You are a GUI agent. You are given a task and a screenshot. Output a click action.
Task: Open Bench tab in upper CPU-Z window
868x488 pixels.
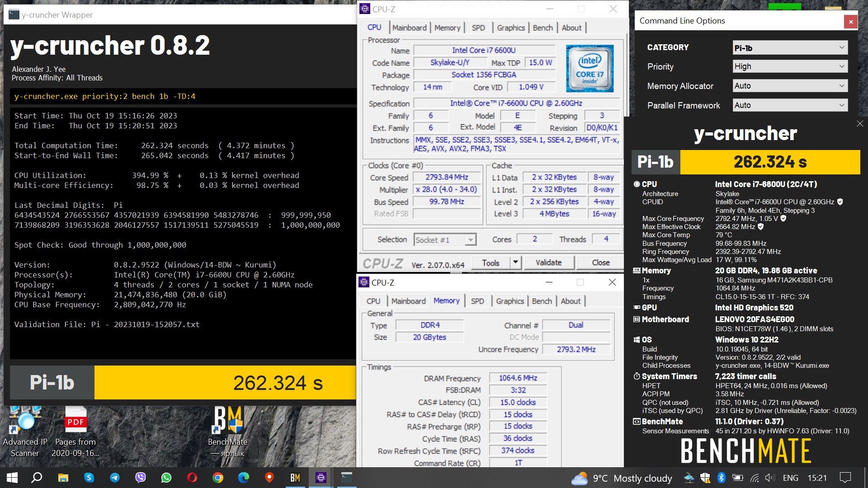pos(542,28)
